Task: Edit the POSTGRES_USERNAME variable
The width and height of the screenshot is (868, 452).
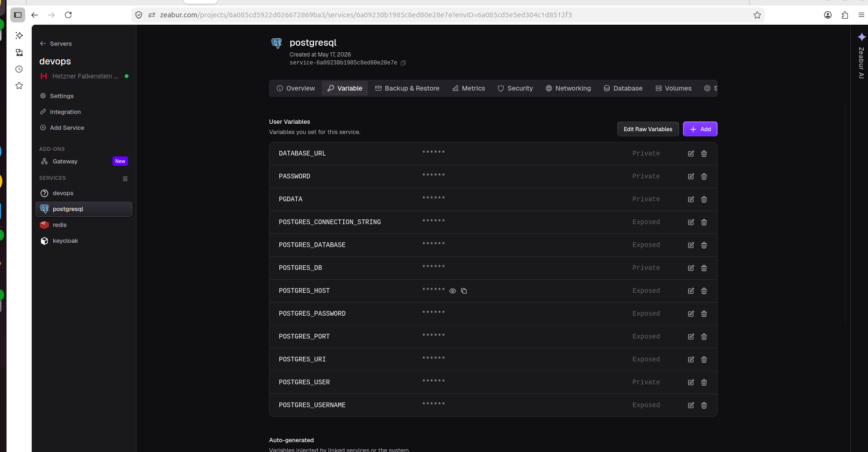Action: pos(691,405)
